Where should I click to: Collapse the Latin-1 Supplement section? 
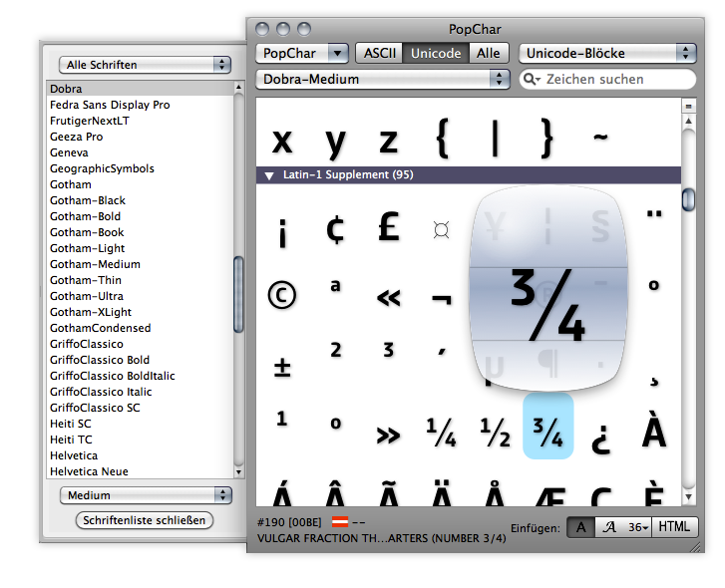269,175
